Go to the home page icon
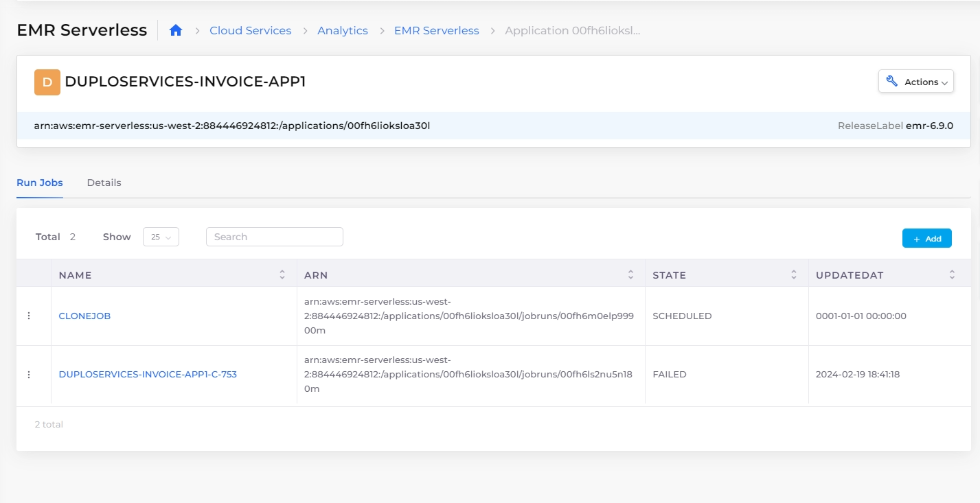Screen dimensions: 980x503 176,31
